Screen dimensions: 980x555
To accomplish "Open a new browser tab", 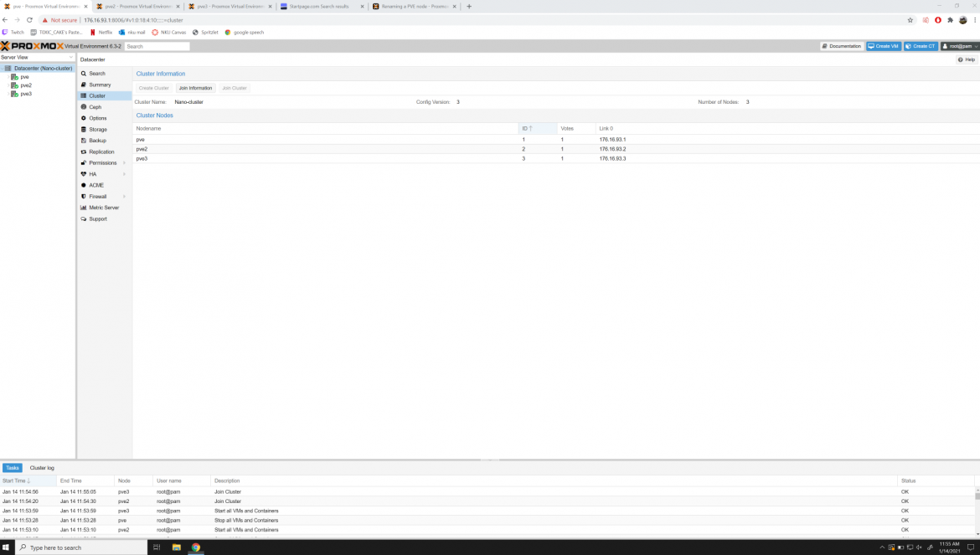I will 469,6.
